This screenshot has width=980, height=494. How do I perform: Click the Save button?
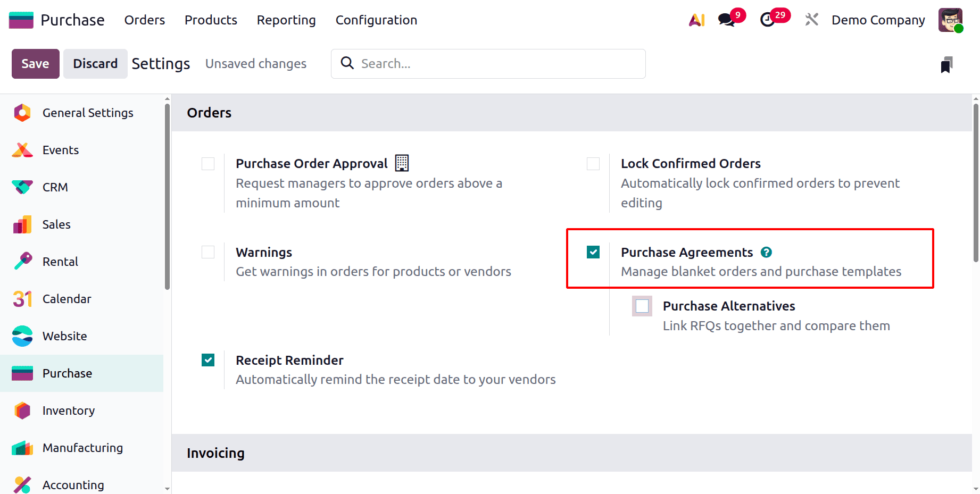tap(35, 63)
